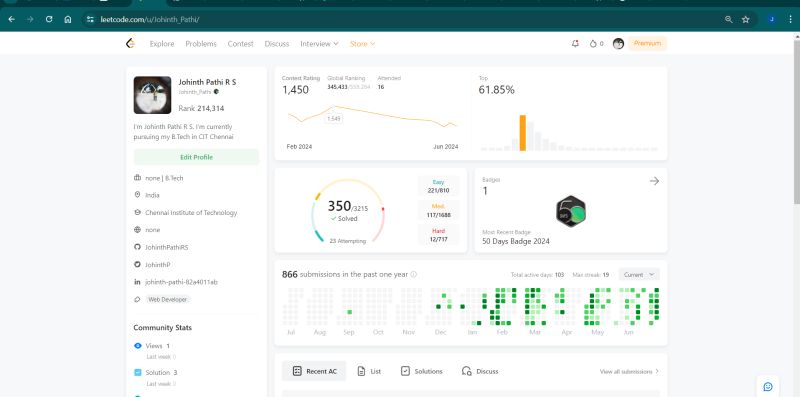Reload the page with refresh icon
800x397 pixels.
point(49,19)
